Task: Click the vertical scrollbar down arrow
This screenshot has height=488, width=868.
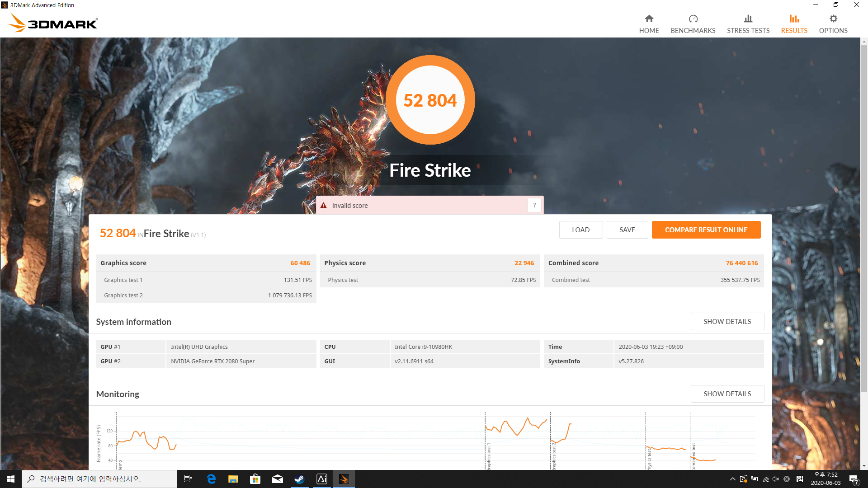Action: (864, 466)
